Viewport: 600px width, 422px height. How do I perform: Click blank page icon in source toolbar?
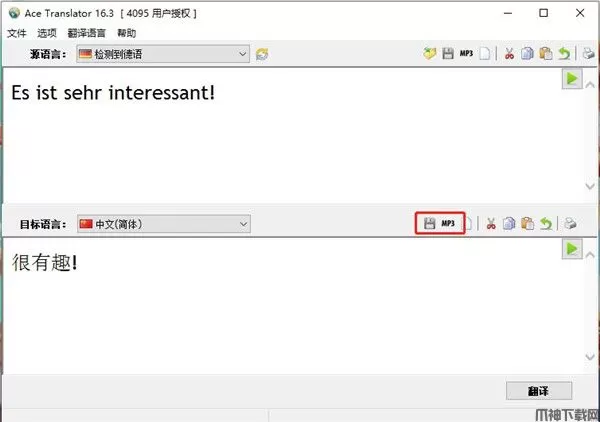tap(485, 54)
